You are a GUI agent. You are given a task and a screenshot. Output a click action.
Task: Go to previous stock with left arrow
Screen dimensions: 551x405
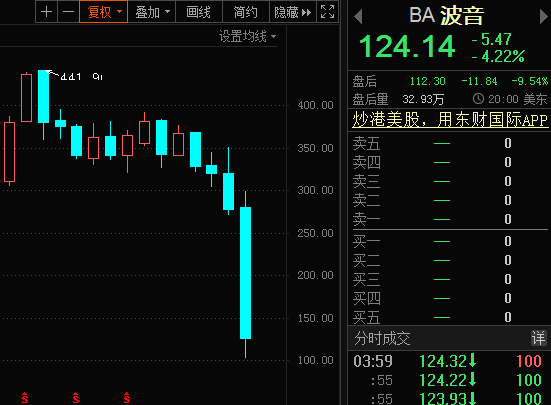(x=358, y=17)
